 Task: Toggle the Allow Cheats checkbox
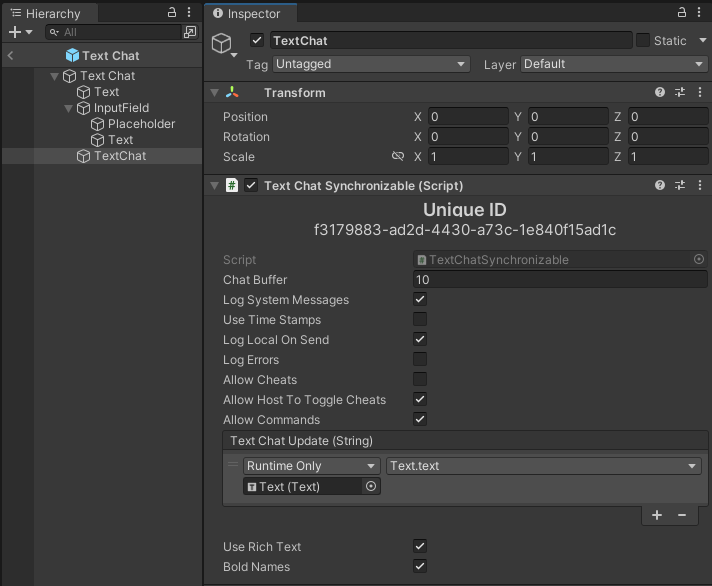click(x=420, y=380)
